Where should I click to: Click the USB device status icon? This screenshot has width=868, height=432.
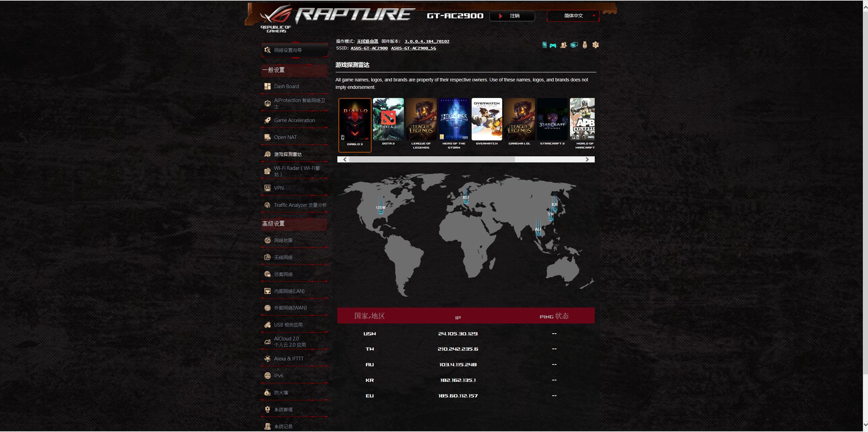[x=585, y=45]
